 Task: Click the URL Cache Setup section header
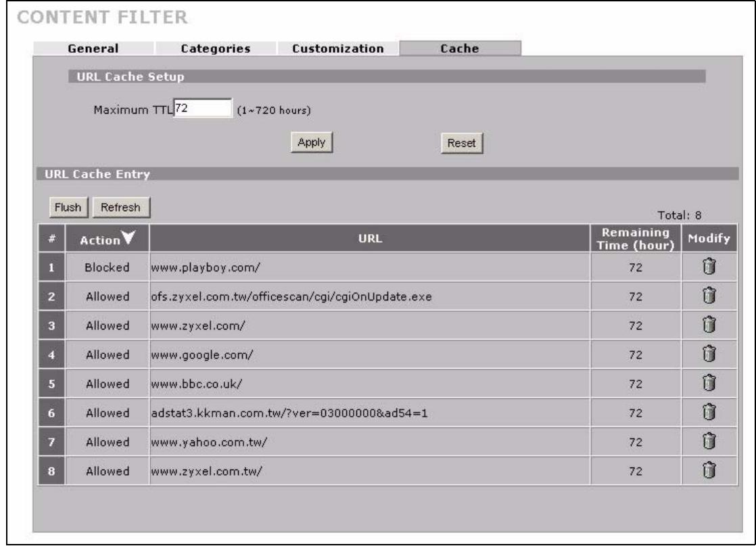pyautogui.click(x=387, y=76)
